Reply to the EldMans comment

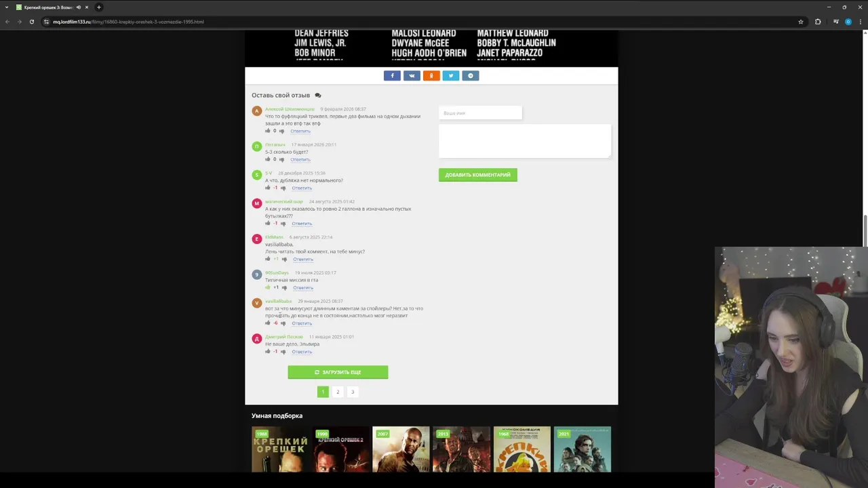(x=303, y=259)
